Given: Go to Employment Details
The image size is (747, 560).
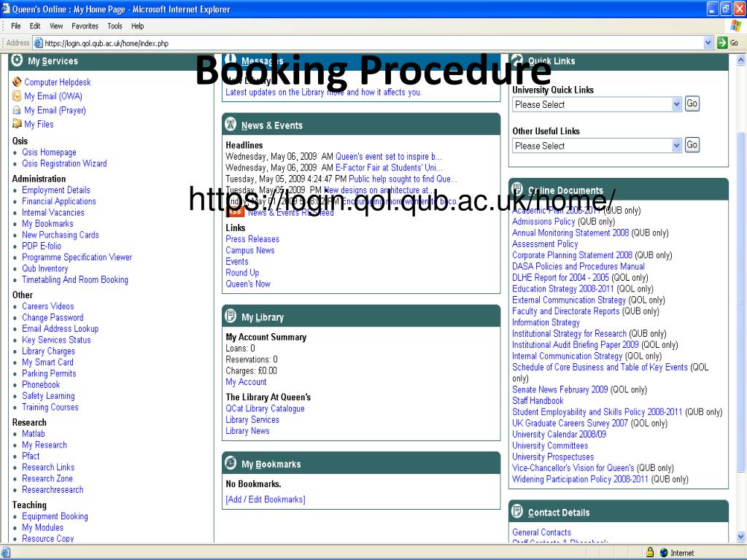Looking at the screenshot, I should pos(55,190).
